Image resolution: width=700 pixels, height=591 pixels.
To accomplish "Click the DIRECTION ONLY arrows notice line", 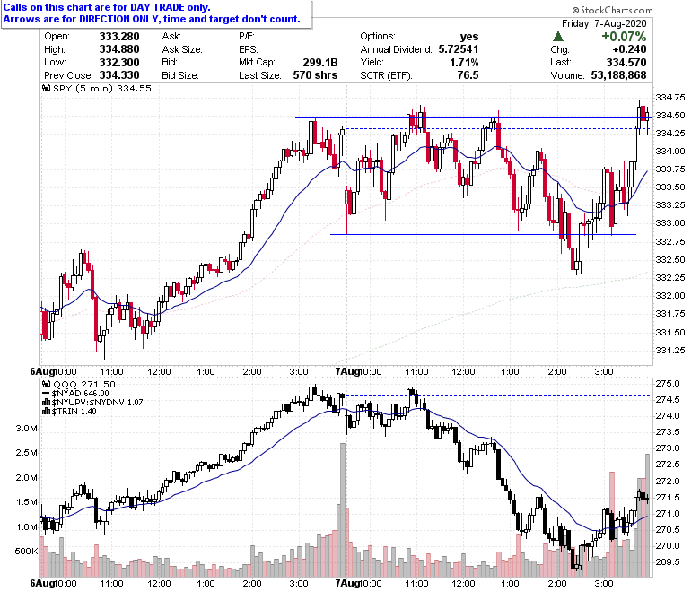I will pyautogui.click(x=152, y=19).
